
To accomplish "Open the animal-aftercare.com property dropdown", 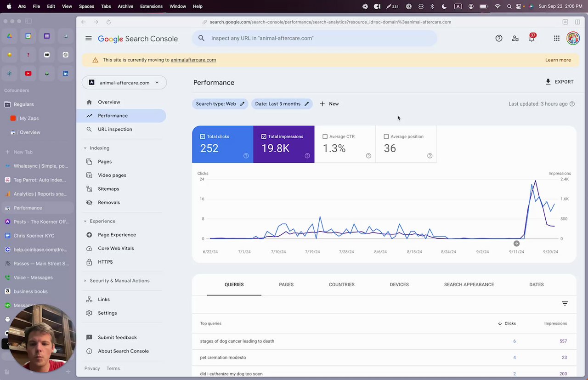I will coord(124,83).
